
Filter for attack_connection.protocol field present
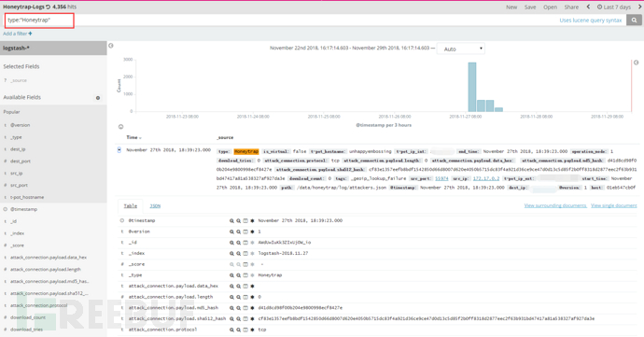[252, 330]
